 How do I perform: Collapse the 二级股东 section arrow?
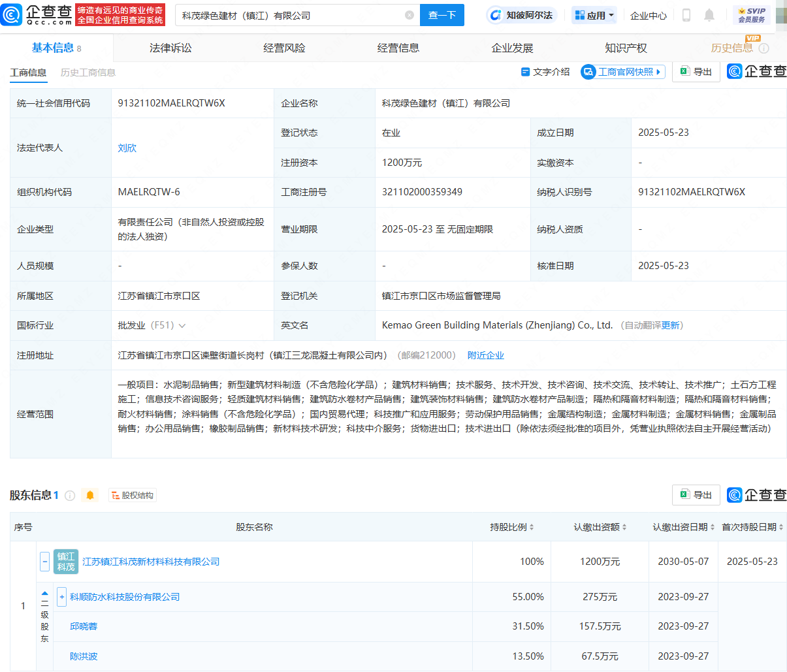(x=44, y=593)
